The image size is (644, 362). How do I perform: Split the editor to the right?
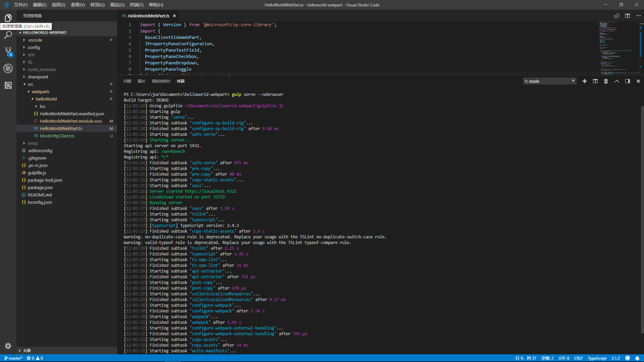628,16
